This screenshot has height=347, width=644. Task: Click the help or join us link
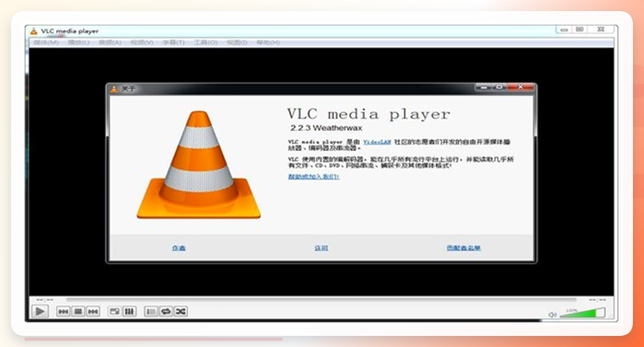(314, 177)
